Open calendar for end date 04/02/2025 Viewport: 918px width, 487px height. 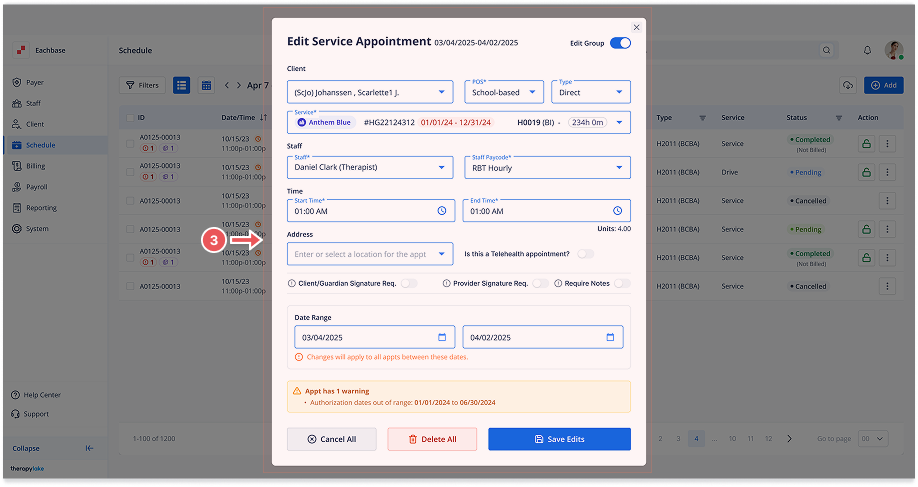coord(610,337)
